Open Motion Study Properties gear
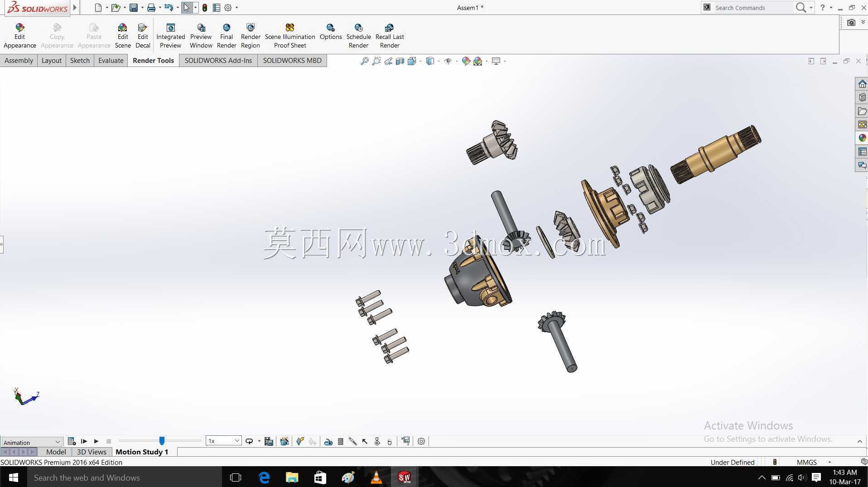This screenshot has height=487, width=868. pyautogui.click(x=421, y=441)
